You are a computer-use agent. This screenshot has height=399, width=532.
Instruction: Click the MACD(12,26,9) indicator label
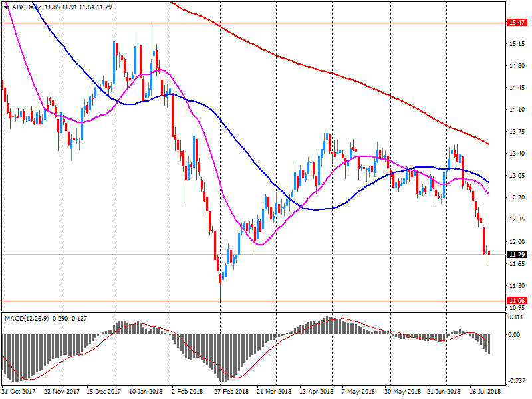(27, 319)
